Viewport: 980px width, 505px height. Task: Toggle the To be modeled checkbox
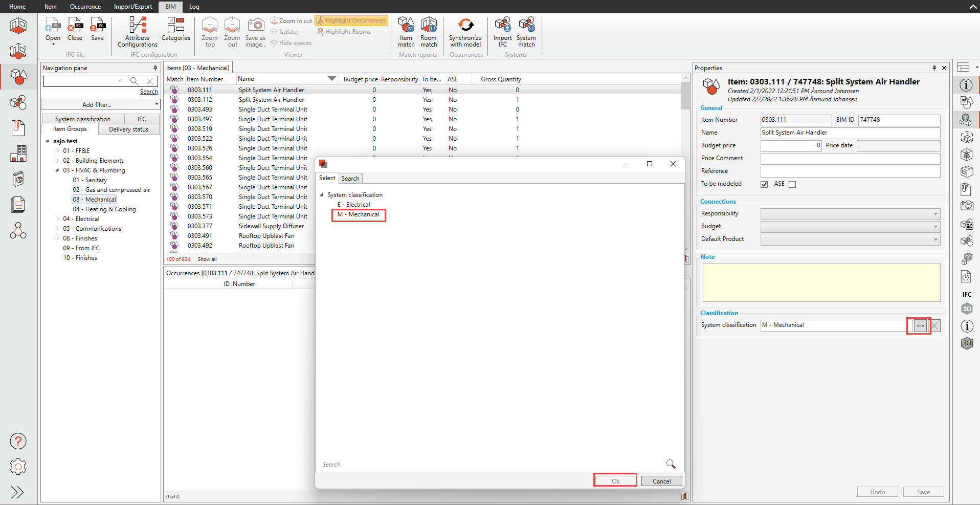[x=764, y=184]
